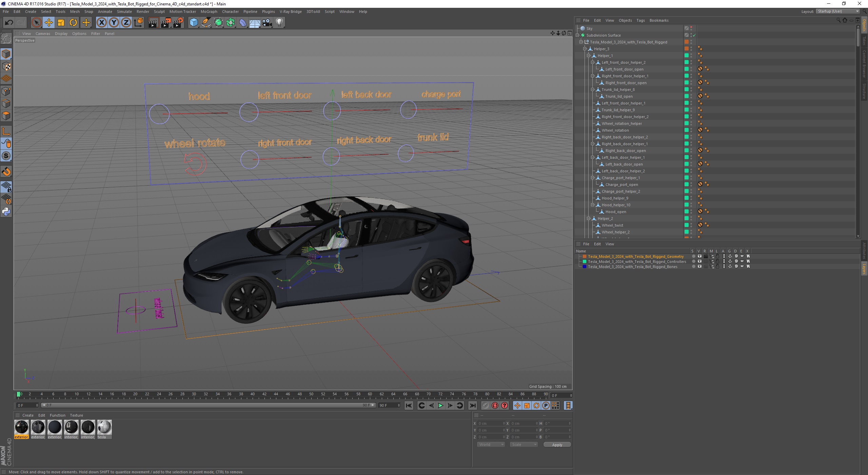The height and width of the screenshot is (475, 868).
Task: Render to Picture Viewer
Action: coord(166,23)
